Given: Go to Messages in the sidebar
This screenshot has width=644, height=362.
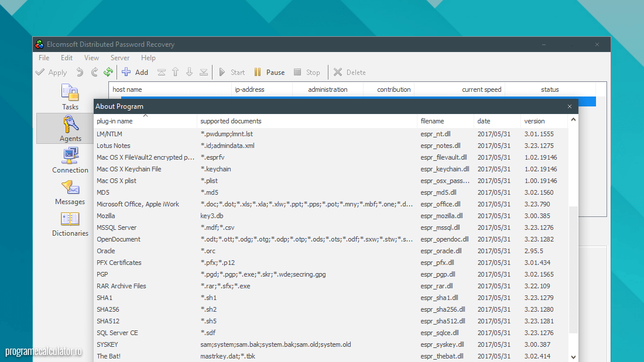Looking at the screenshot, I should (x=70, y=192).
